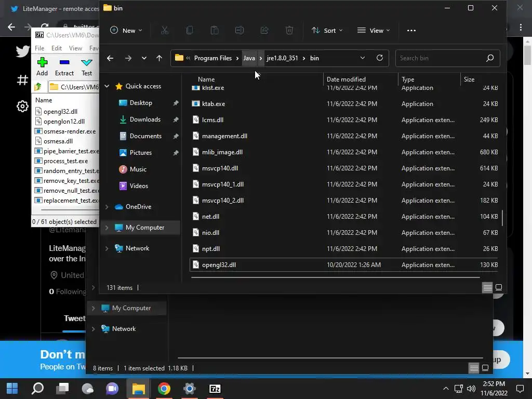Click jre1.8.0_351 in address breadcrumb
Image resolution: width=532 pixels, height=399 pixels.
(x=282, y=58)
